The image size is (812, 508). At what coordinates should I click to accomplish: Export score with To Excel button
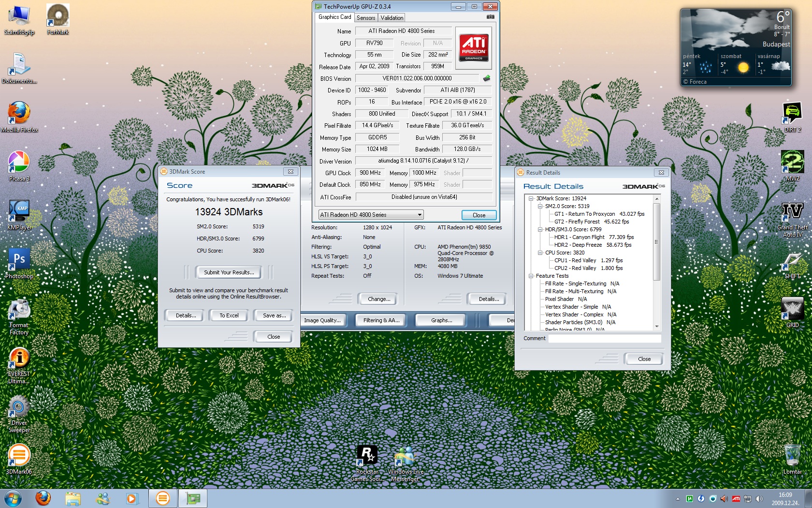tap(229, 315)
